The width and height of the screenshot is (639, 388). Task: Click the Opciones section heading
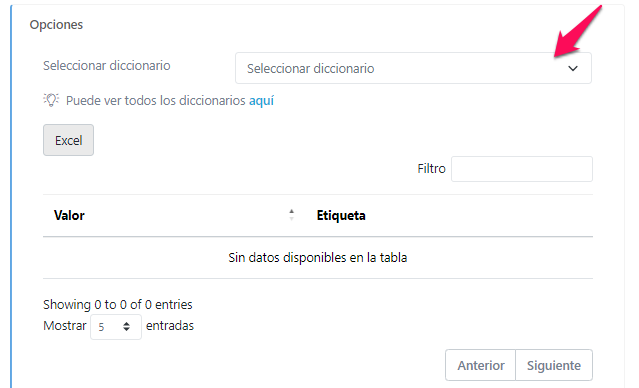(x=56, y=24)
